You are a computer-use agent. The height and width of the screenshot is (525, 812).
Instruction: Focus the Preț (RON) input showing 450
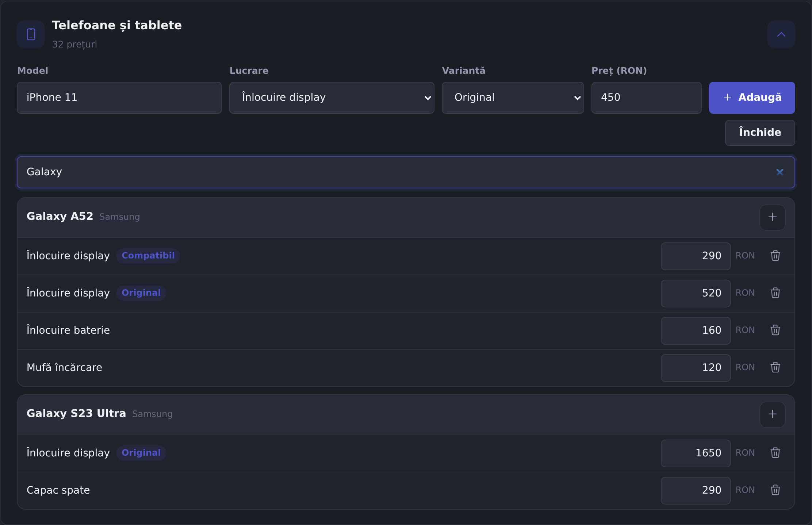[x=646, y=98]
